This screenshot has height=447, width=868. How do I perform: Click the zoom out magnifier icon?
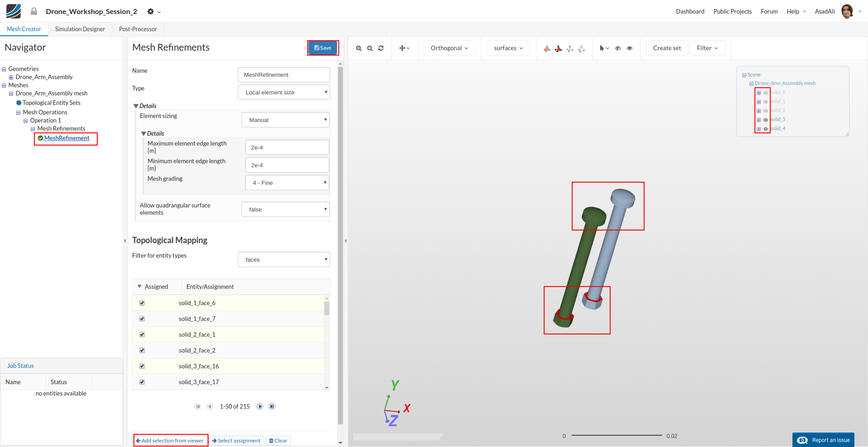pyautogui.click(x=370, y=48)
